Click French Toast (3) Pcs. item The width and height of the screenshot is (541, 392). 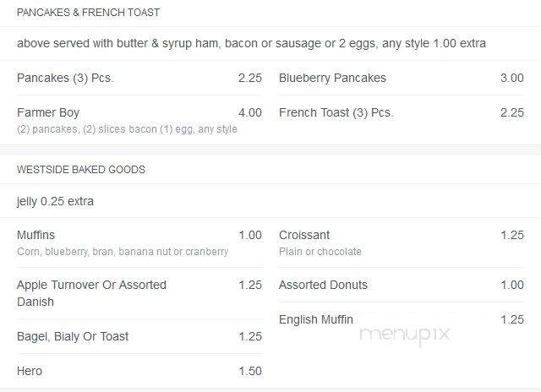tap(336, 112)
